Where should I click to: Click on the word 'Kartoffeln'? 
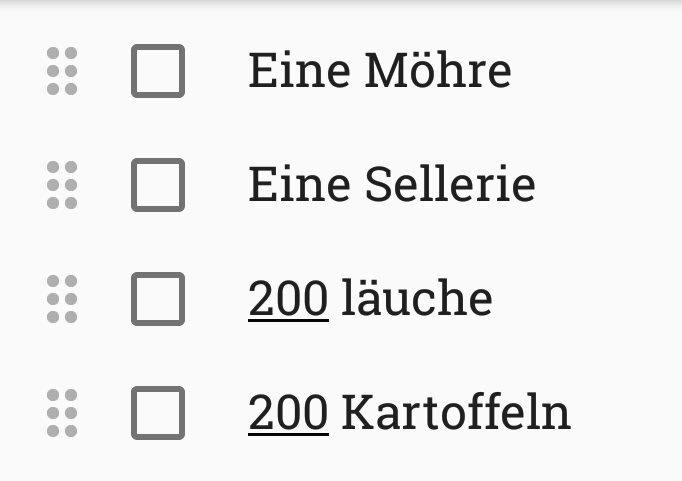(455, 412)
